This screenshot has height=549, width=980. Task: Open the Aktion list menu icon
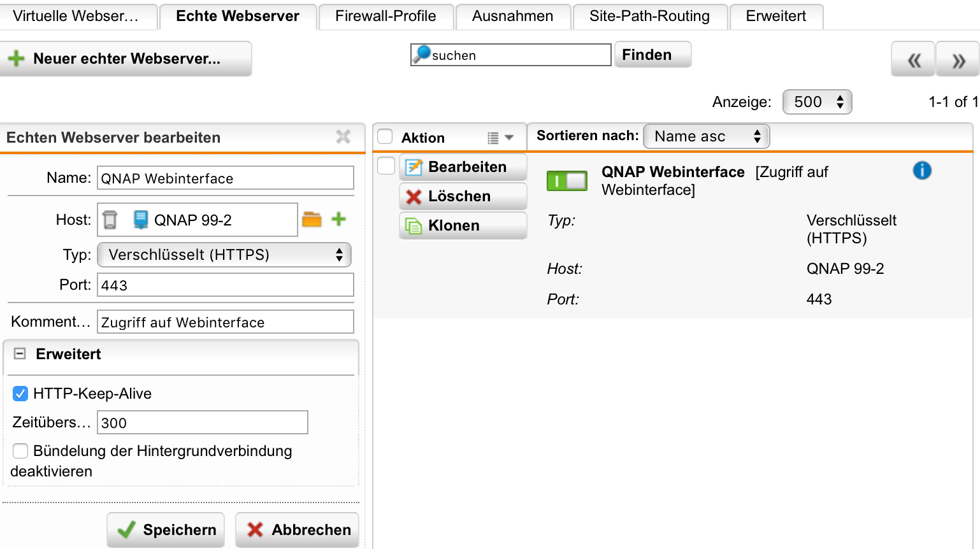500,138
